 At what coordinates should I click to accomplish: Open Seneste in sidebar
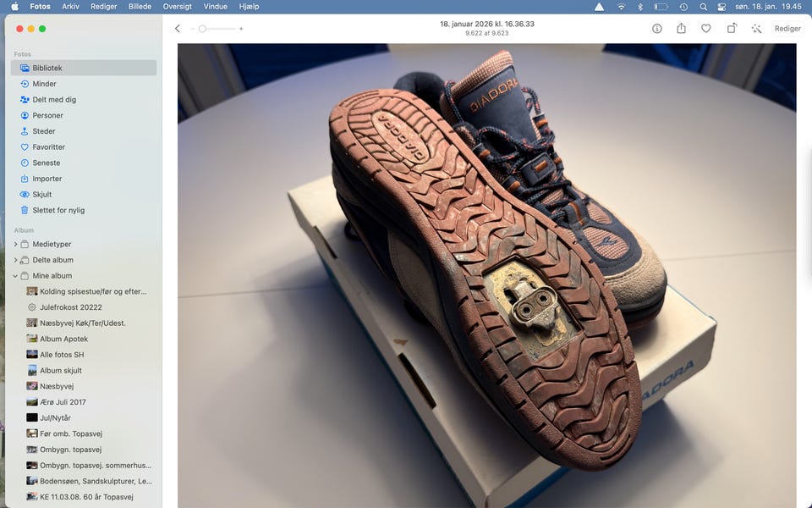coord(84,163)
